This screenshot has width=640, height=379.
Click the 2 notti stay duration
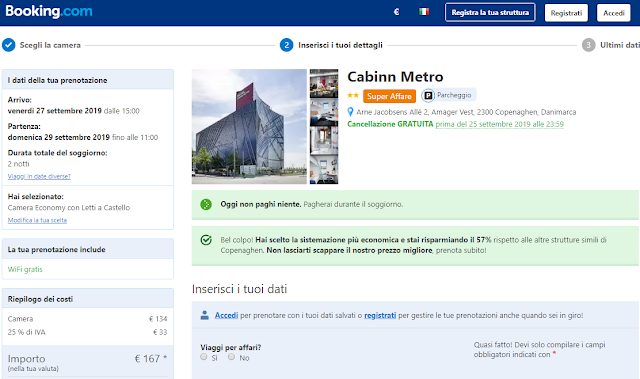(18, 164)
